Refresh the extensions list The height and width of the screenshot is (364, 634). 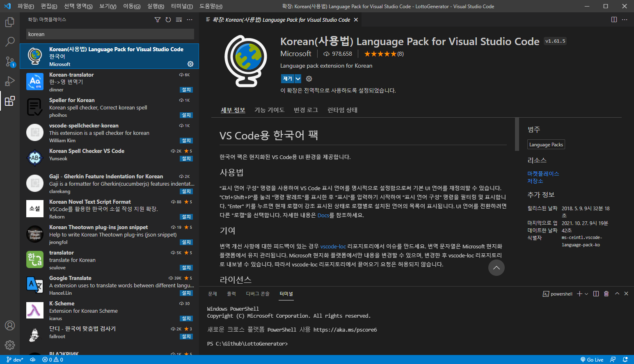pos(168,20)
